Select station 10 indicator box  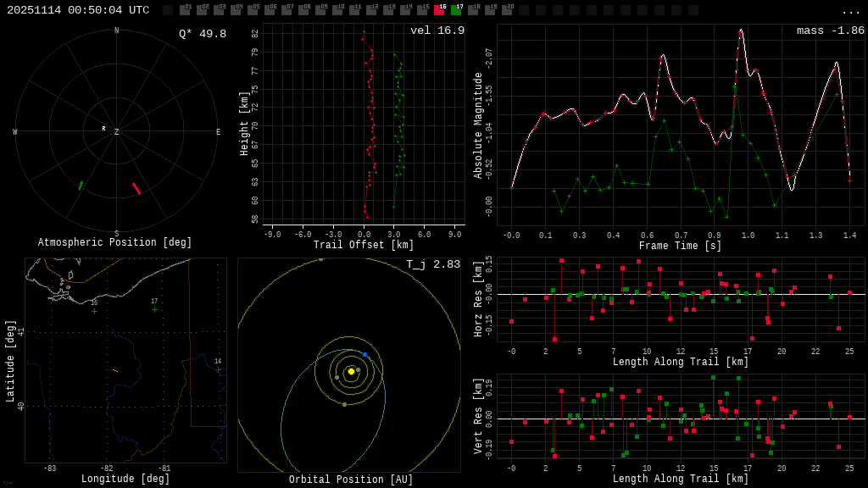click(337, 10)
